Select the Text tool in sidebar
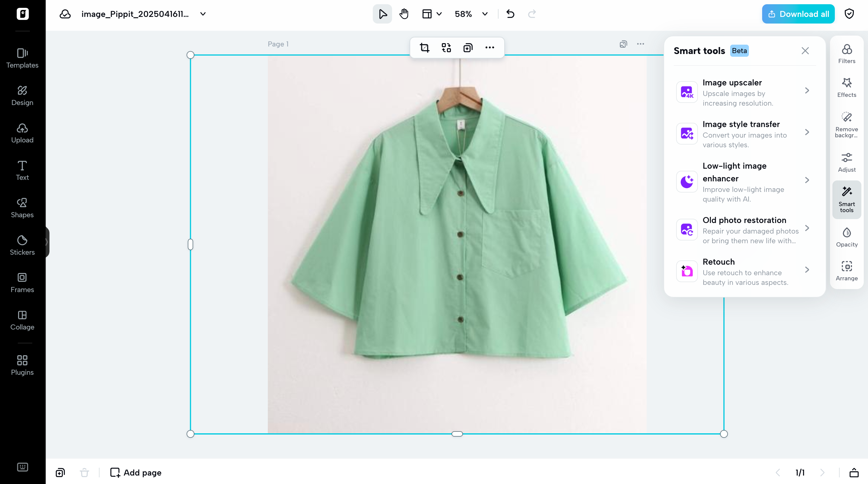Image resolution: width=868 pixels, height=484 pixels. (x=22, y=170)
